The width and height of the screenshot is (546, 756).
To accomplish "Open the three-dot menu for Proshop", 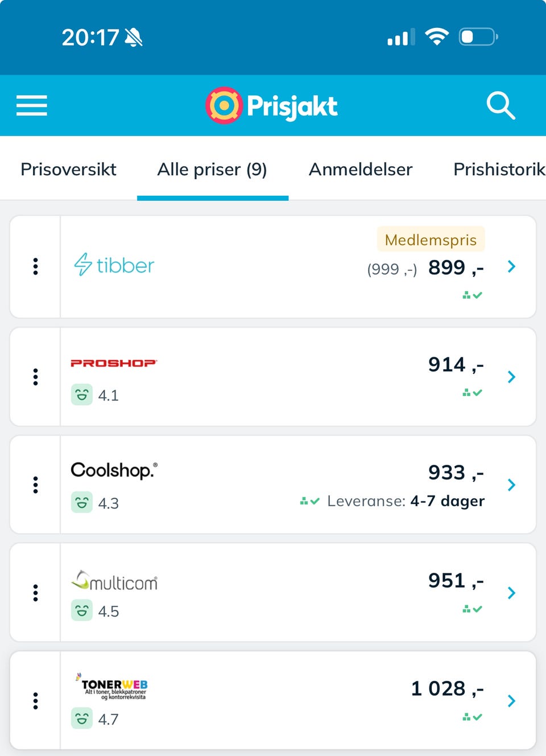I will 36,377.
